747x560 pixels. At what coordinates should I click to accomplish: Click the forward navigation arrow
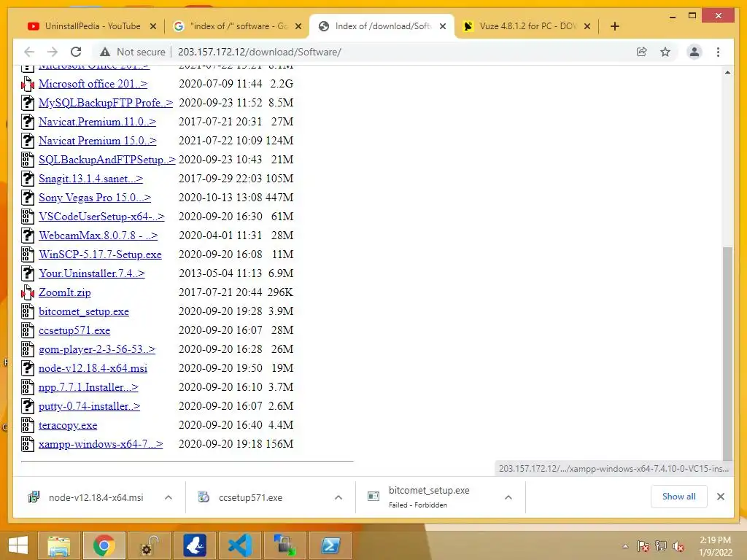[53, 52]
